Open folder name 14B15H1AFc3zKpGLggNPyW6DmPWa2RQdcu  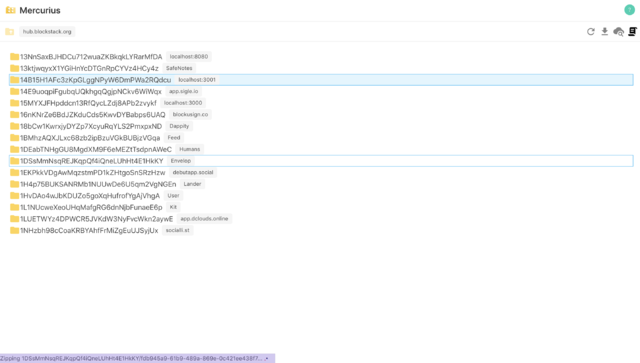pos(96,80)
